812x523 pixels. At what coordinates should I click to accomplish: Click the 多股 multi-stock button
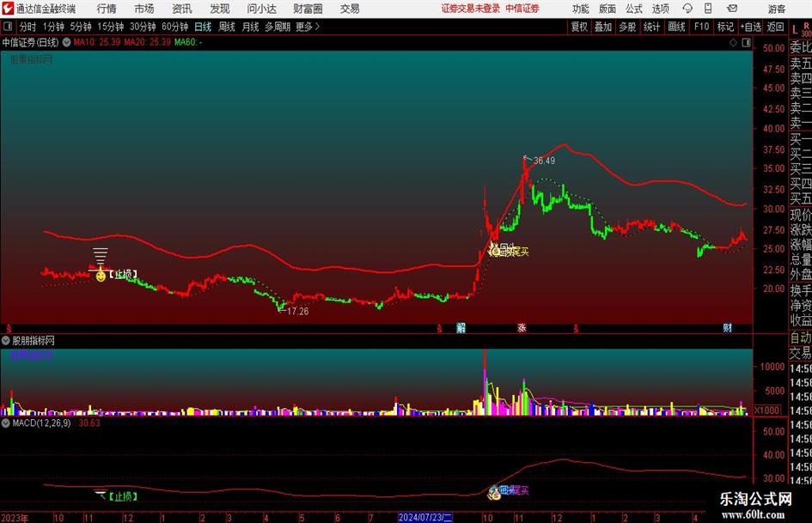627,27
